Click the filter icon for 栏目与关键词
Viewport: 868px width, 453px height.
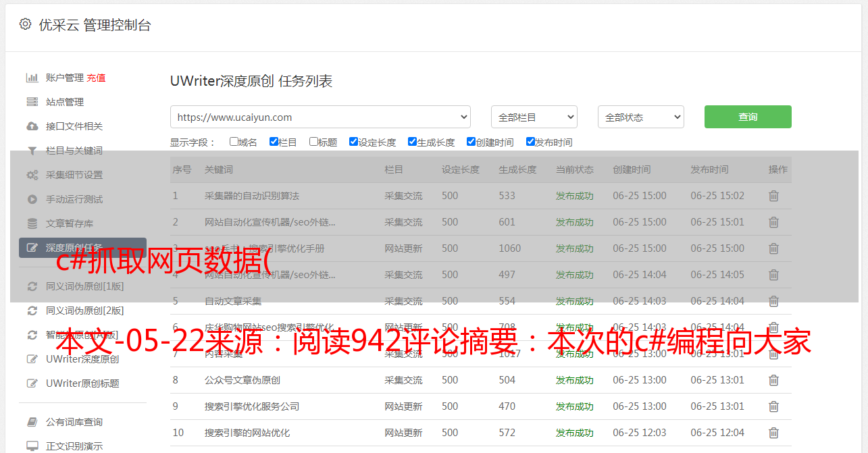[x=32, y=151]
